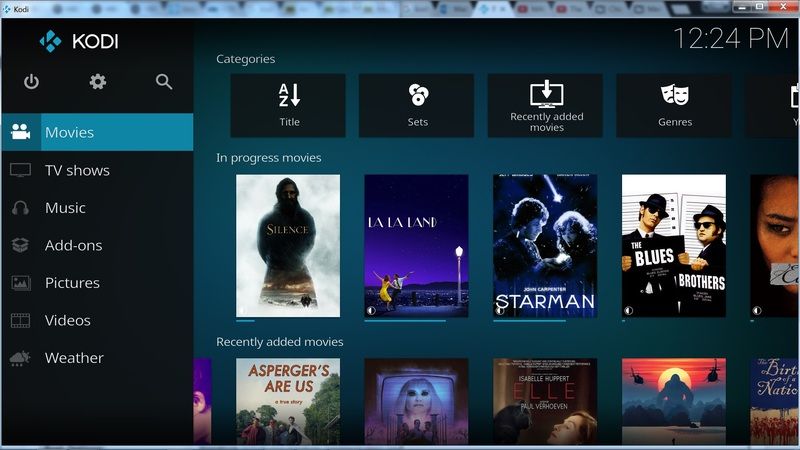Click the 12:24 PM clock
This screenshot has height=450, width=800.
coord(731,39)
